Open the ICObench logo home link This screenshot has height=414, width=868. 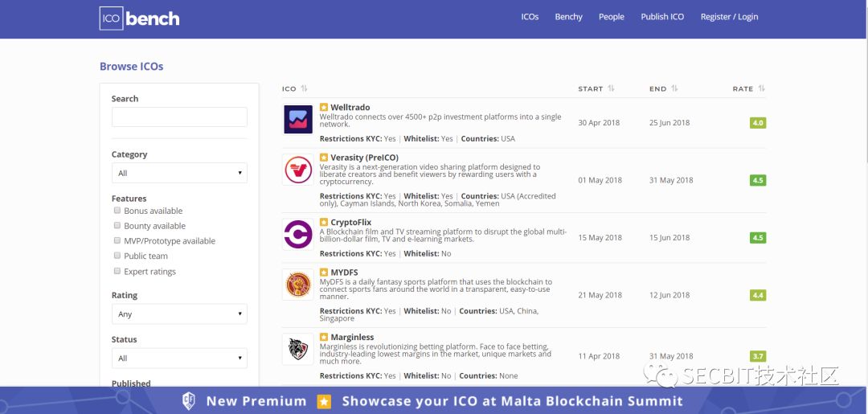tap(140, 18)
